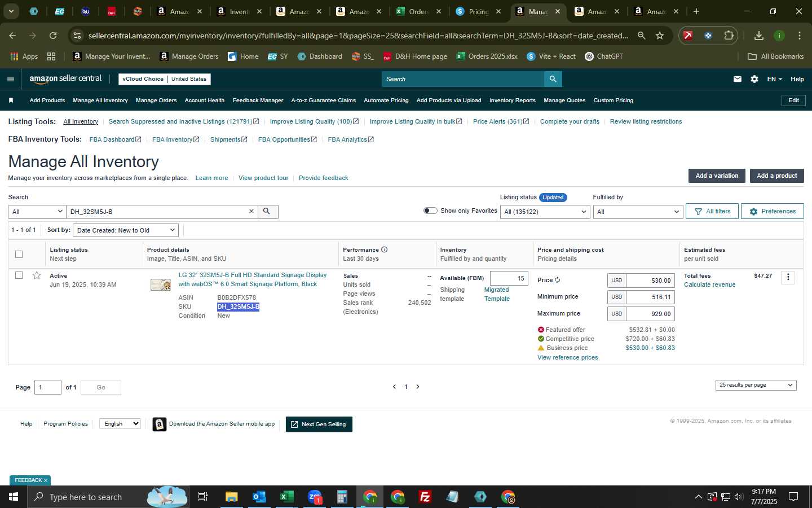Click the LG display product thumbnail

[161, 284]
